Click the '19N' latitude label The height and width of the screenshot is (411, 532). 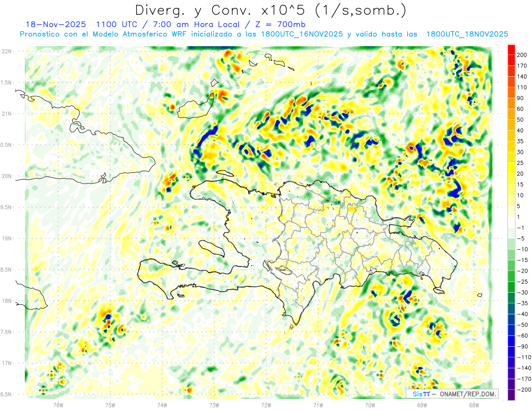click(8, 239)
